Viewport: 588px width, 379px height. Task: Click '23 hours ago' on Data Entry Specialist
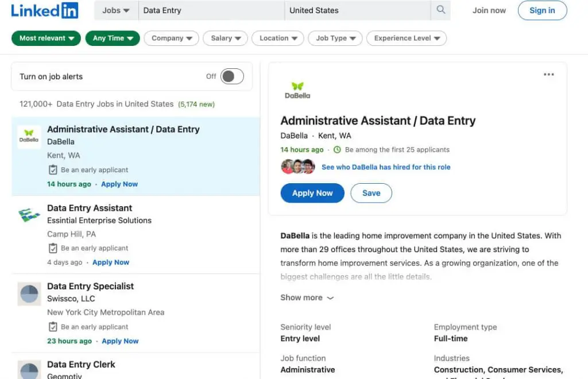pyautogui.click(x=69, y=341)
